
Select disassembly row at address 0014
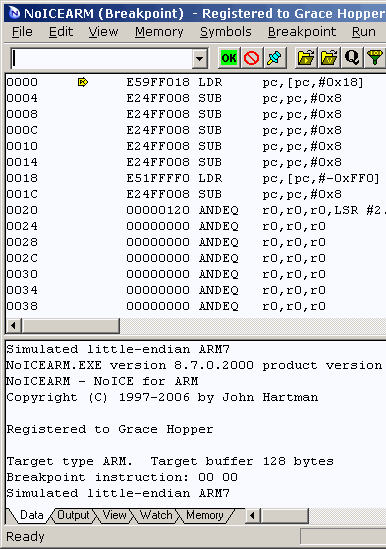coord(195,162)
